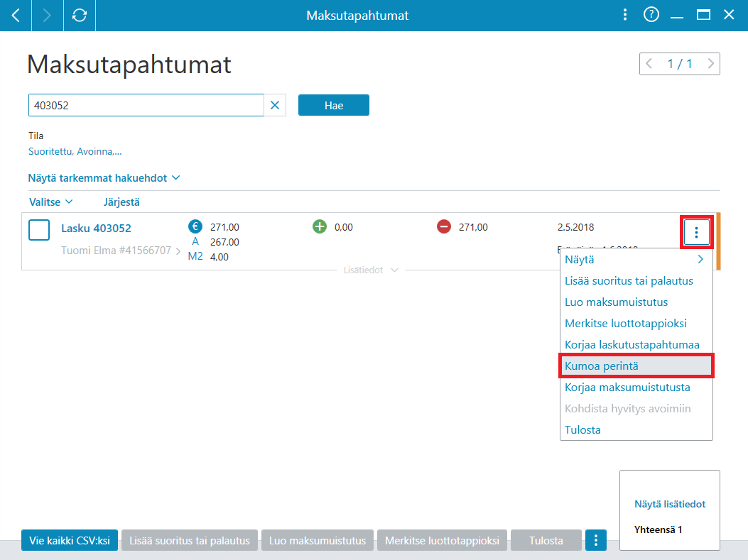The height and width of the screenshot is (560, 748).
Task: Tick the checkbox for Lasku 403052
Action: click(39, 230)
